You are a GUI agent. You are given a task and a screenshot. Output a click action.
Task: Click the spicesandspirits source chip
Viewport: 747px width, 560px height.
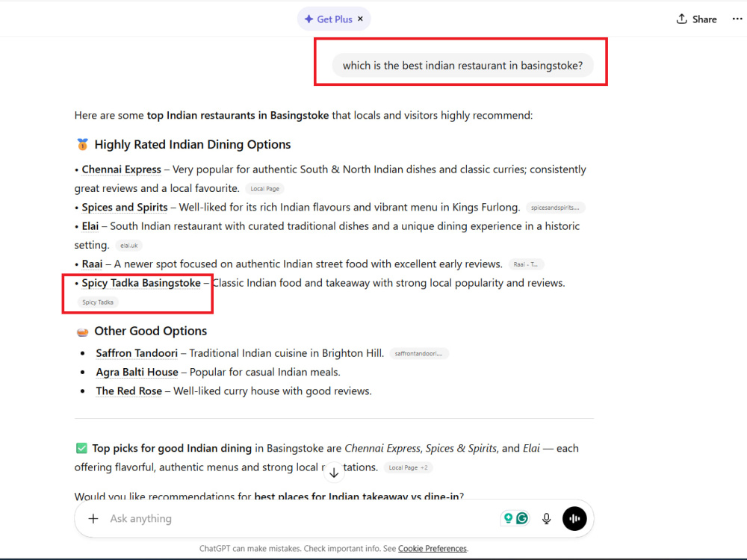555,208
